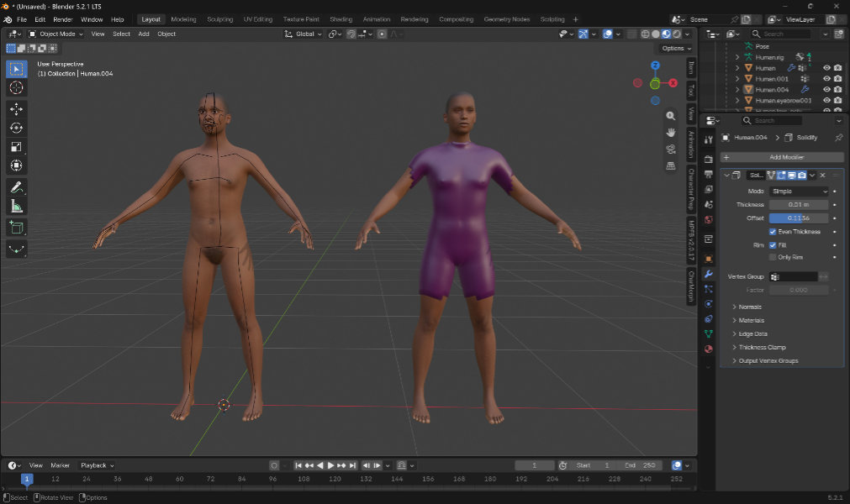The height and width of the screenshot is (504, 850).
Task: Switch to the UV Editing workspace tab
Action: coord(257,19)
